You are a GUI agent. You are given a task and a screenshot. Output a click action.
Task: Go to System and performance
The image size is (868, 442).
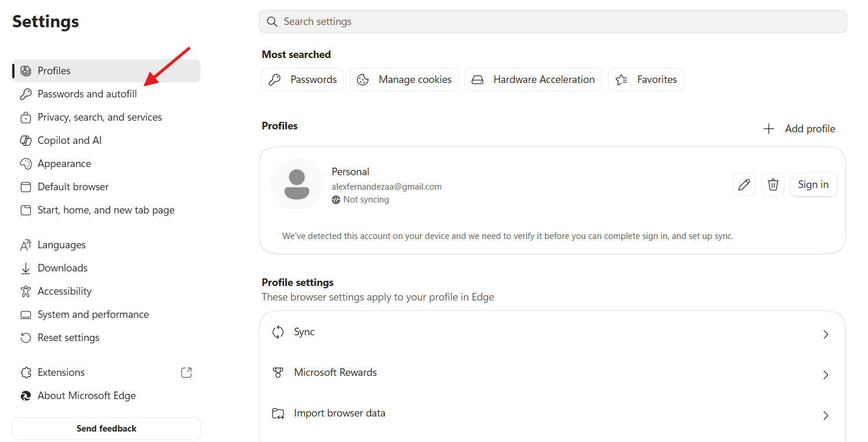pyautogui.click(x=107, y=314)
